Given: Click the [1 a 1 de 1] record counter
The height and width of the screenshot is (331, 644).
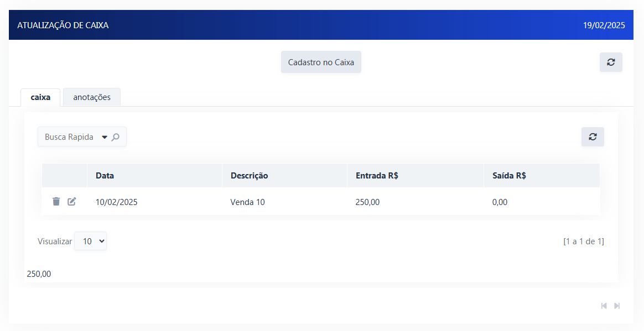Looking at the screenshot, I should point(584,241).
